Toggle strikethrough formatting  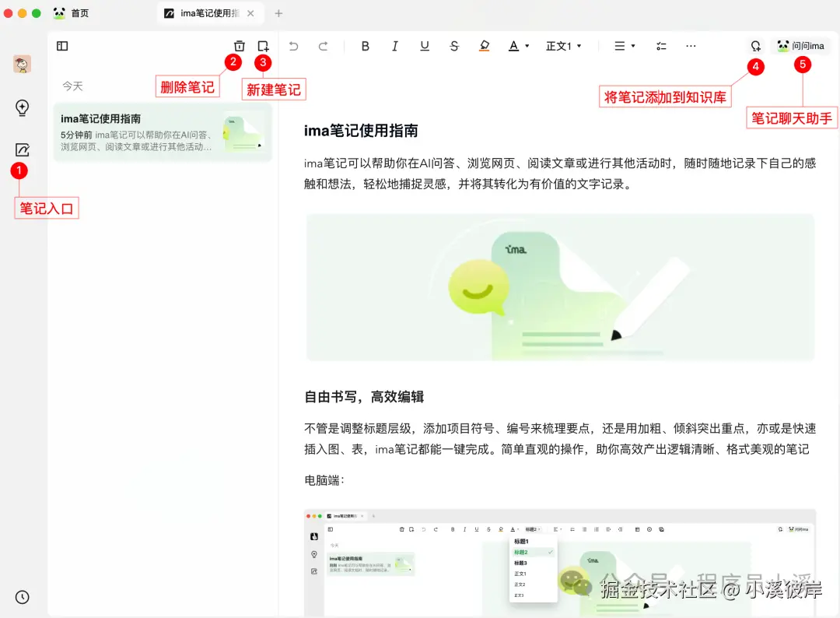click(x=454, y=46)
